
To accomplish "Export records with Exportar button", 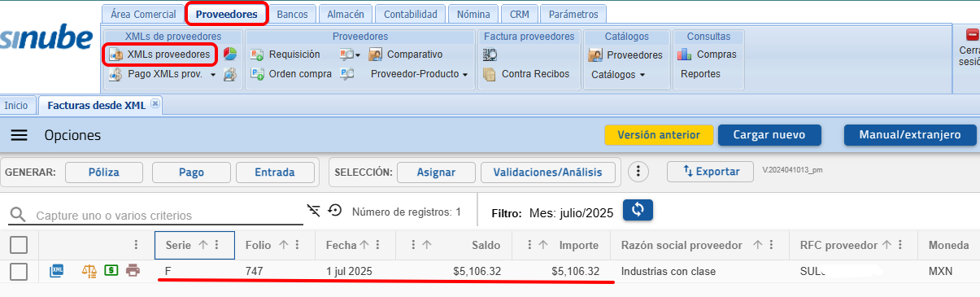I will coord(712,171).
